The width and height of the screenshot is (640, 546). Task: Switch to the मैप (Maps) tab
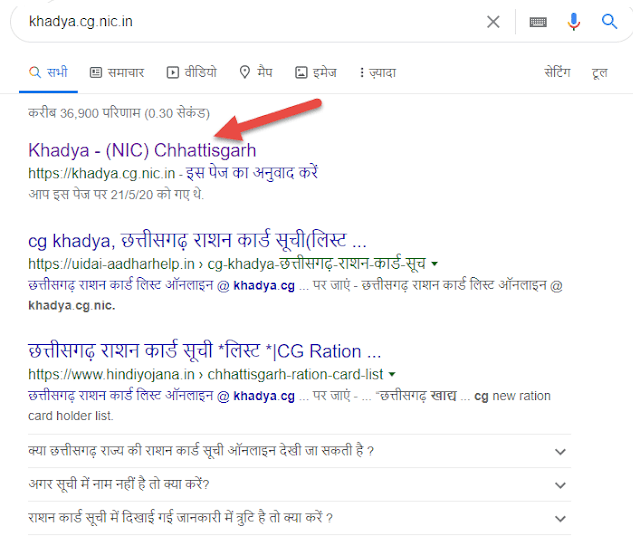258,73
